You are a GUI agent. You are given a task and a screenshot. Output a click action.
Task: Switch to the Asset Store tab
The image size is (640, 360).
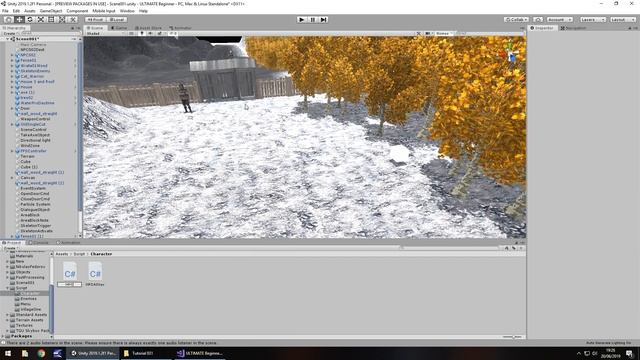coord(148,28)
